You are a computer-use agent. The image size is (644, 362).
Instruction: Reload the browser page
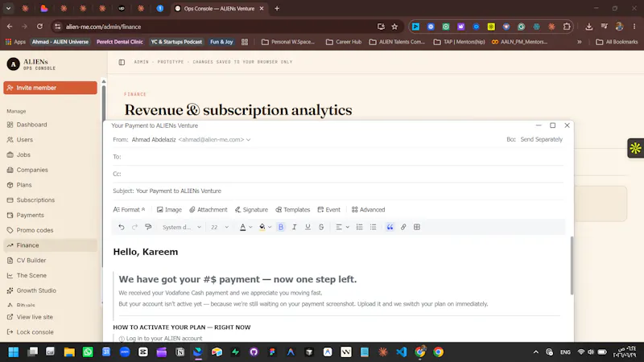tap(39, 27)
